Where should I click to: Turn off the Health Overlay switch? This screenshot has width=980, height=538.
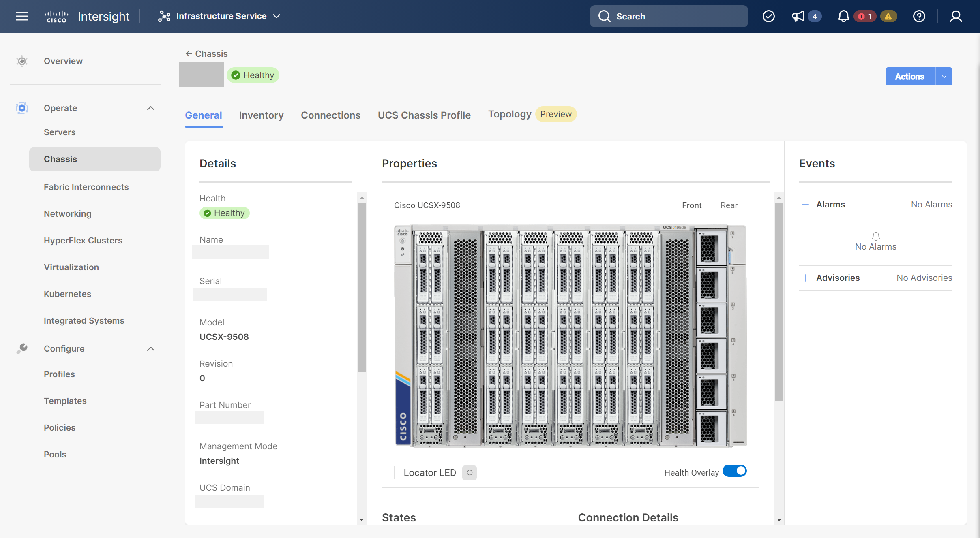(x=735, y=471)
